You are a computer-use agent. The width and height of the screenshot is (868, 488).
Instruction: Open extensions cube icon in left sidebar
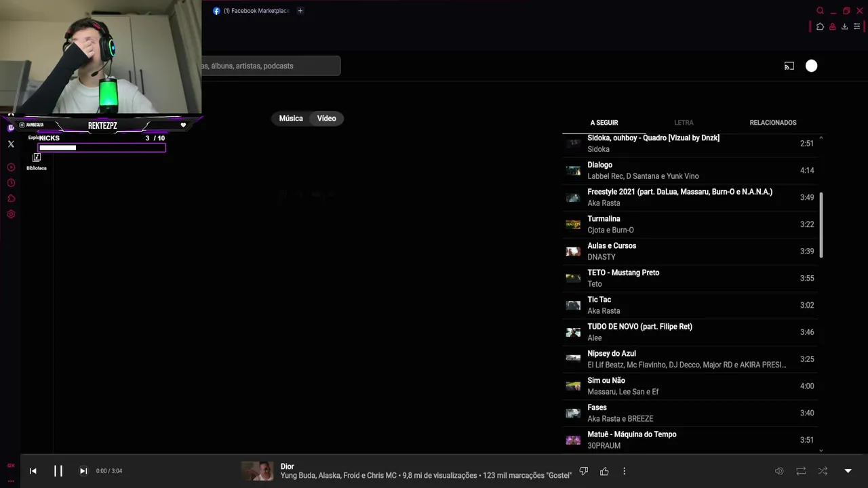[x=11, y=199]
